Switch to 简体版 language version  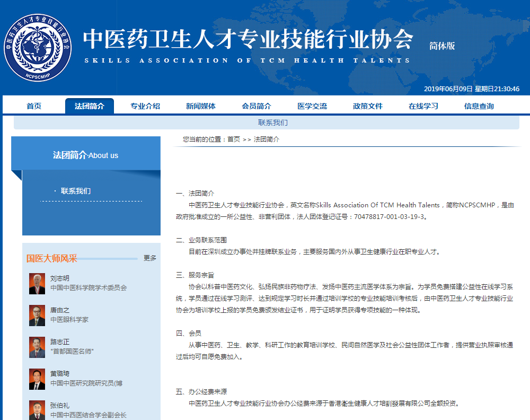pyautogui.click(x=442, y=46)
